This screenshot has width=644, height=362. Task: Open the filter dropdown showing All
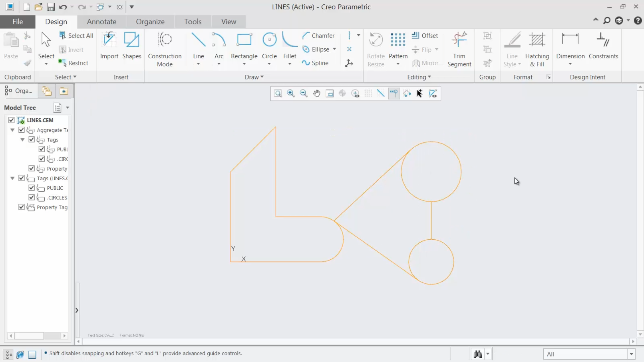[632, 354]
